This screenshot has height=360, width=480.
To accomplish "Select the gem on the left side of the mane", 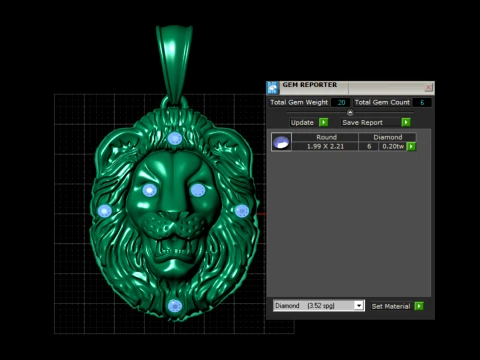I will (x=105, y=211).
